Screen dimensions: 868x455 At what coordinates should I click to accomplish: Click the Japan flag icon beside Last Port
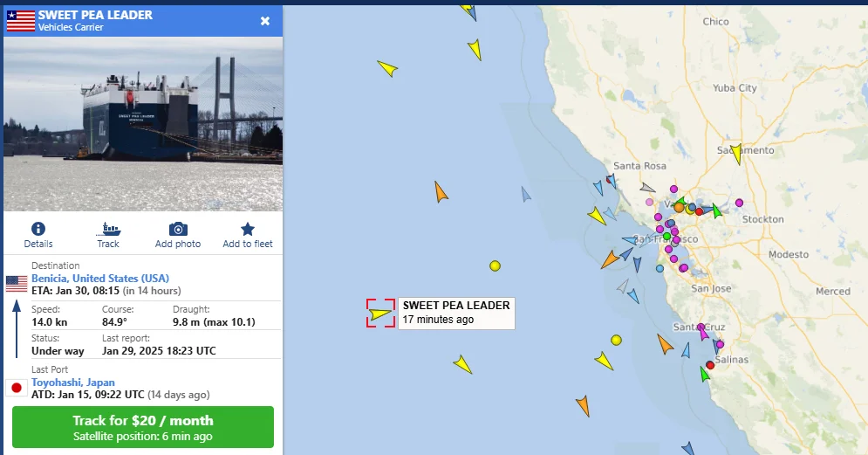(14, 388)
